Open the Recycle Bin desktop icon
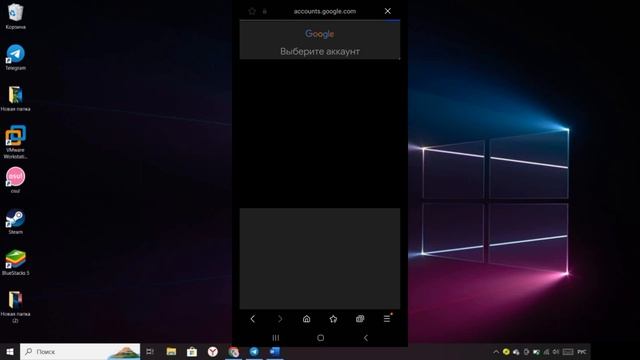 (16, 16)
